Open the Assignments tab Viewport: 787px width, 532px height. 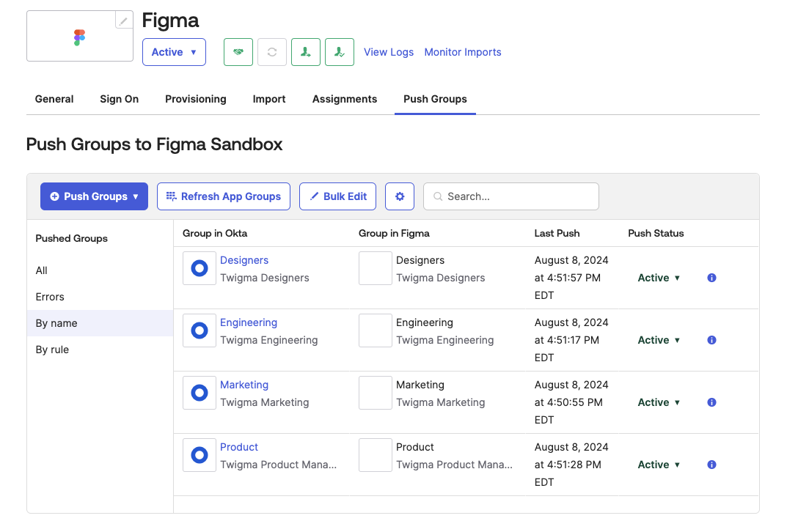(x=345, y=99)
